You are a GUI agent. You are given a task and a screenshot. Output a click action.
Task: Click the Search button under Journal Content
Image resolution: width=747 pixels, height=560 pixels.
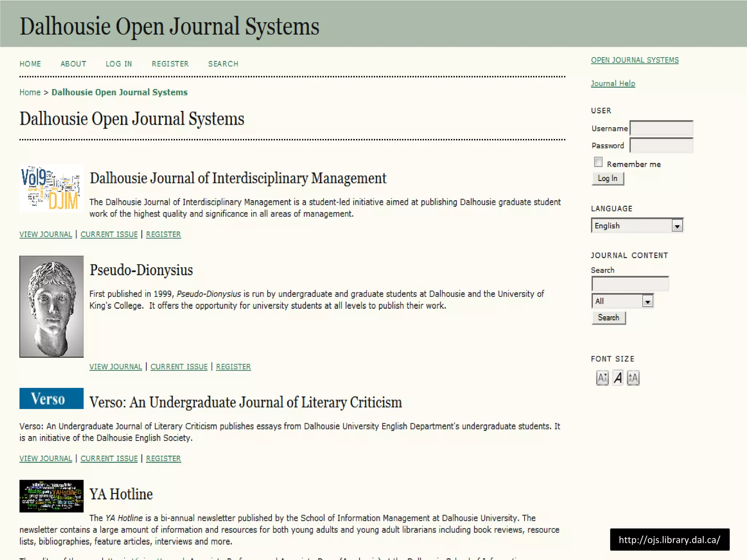pos(608,318)
